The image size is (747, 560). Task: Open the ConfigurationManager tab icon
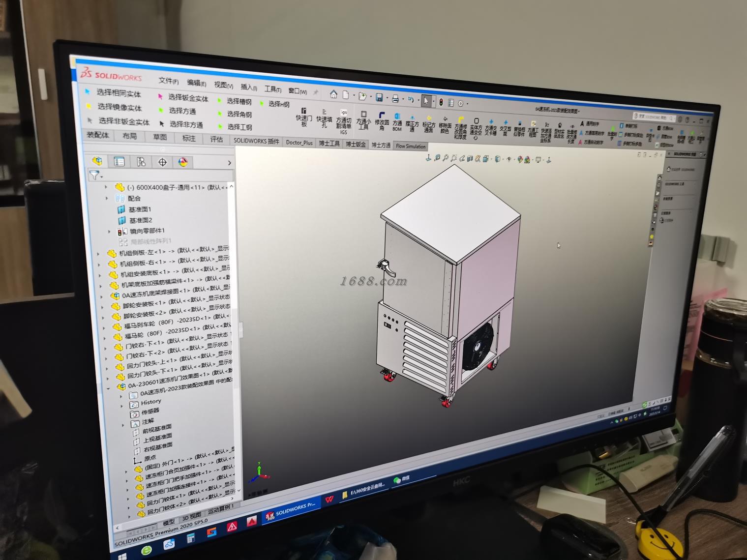[x=141, y=162]
